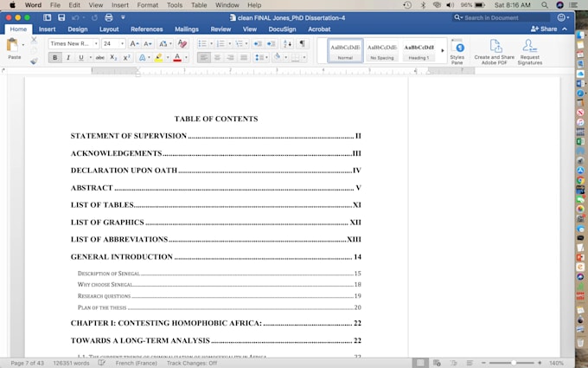Click the Format Painter brush icon

34,61
